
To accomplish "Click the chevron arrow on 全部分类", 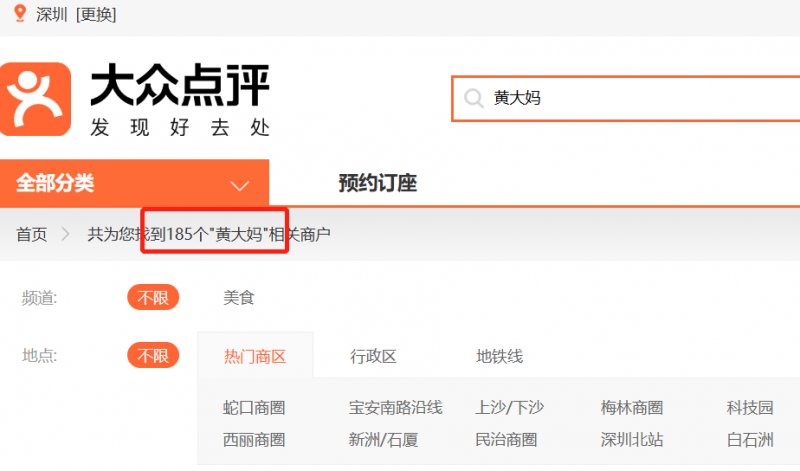I will [x=240, y=186].
